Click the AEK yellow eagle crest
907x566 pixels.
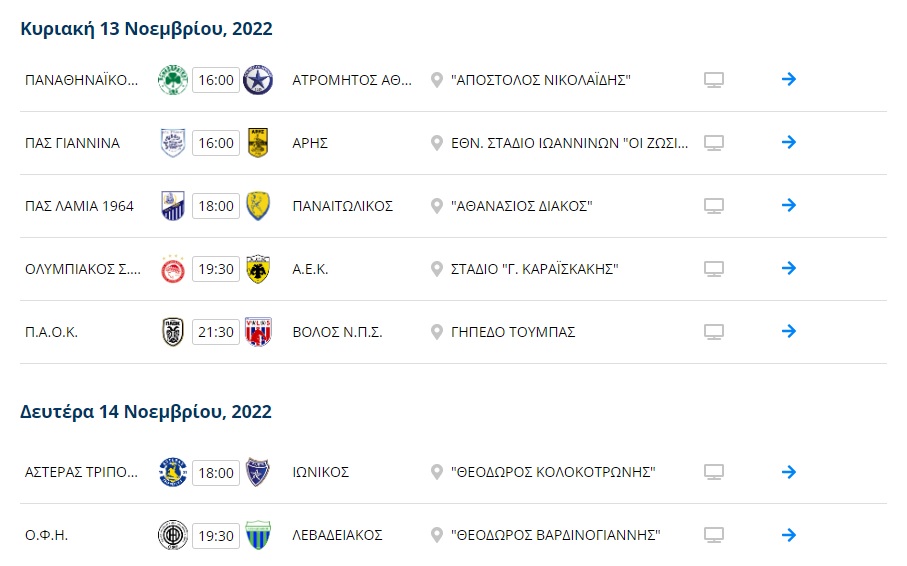click(258, 269)
